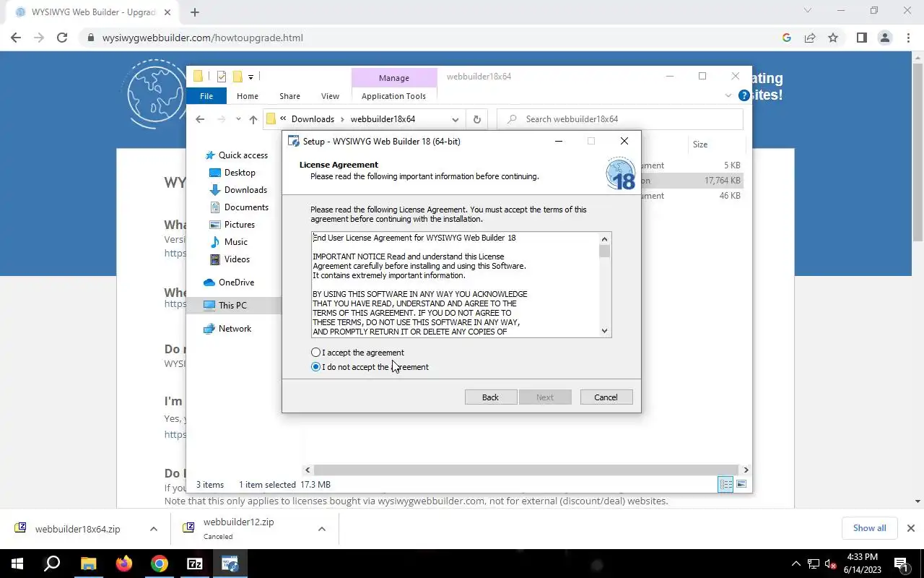Viewport: 924px width, 578px height.
Task: Click Explorer back navigation arrow
Action: [x=200, y=119]
